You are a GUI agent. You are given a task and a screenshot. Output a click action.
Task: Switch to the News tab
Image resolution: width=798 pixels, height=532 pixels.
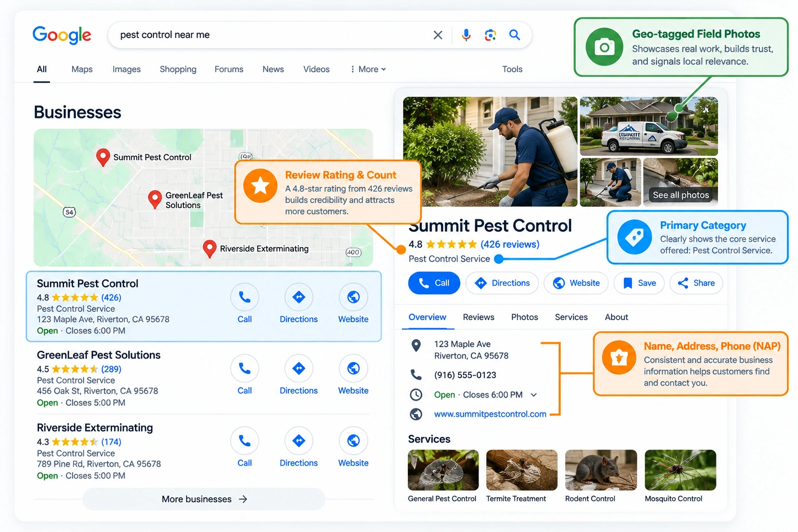(273, 69)
